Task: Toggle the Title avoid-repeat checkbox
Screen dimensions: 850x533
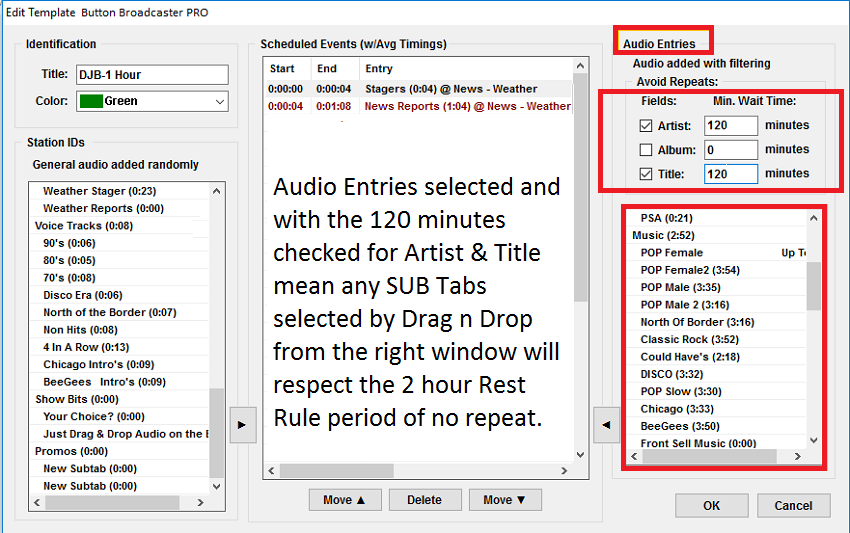Action: click(x=646, y=174)
